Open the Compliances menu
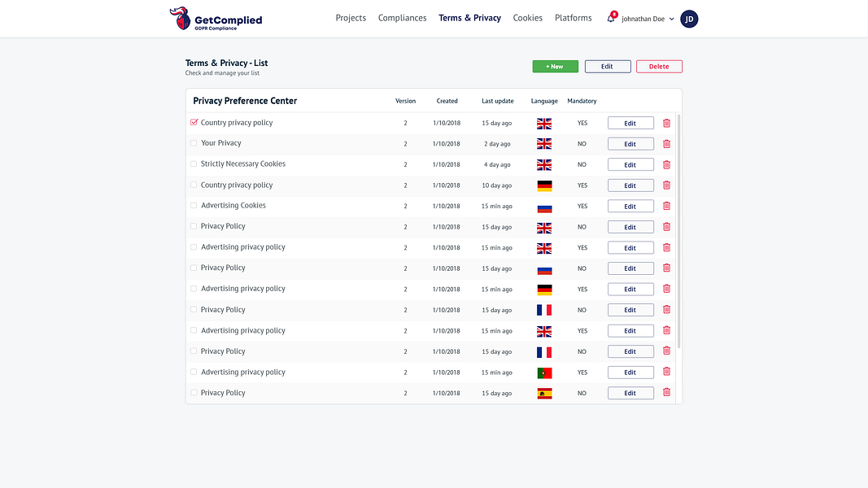The height and width of the screenshot is (488, 868). [x=402, y=18]
